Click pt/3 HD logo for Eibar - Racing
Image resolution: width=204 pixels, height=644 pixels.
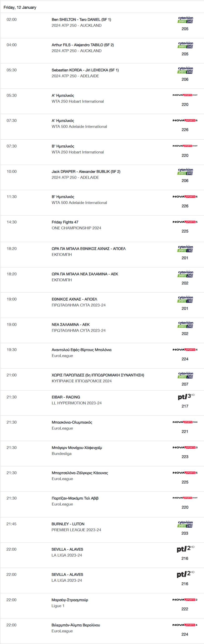click(x=186, y=397)
